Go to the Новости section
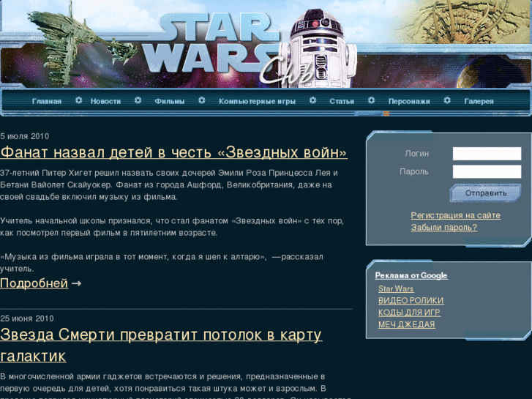The width and height of the screenshot is (532, 399). pos(105,101)
